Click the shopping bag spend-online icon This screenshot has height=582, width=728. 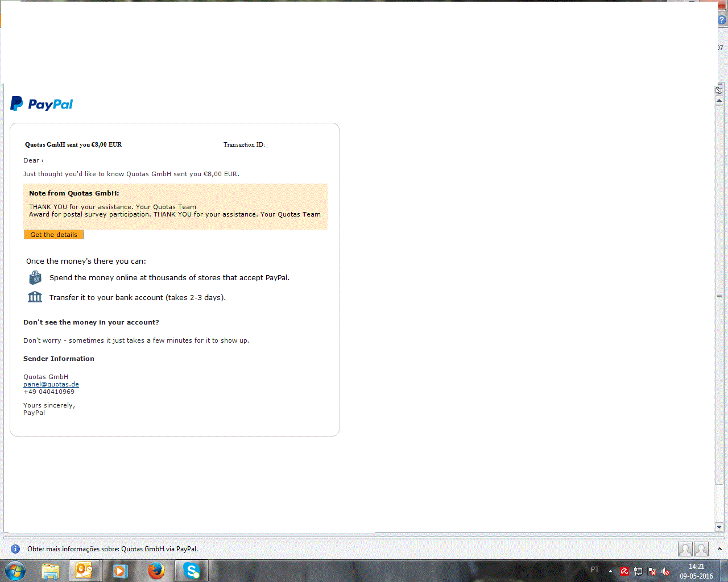tap(35, 277)
